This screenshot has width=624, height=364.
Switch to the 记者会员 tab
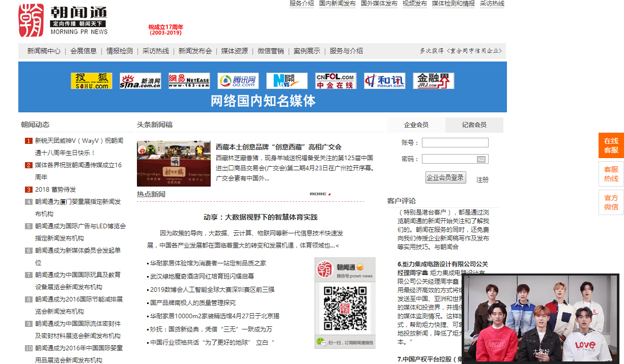[x=474, y=125]
